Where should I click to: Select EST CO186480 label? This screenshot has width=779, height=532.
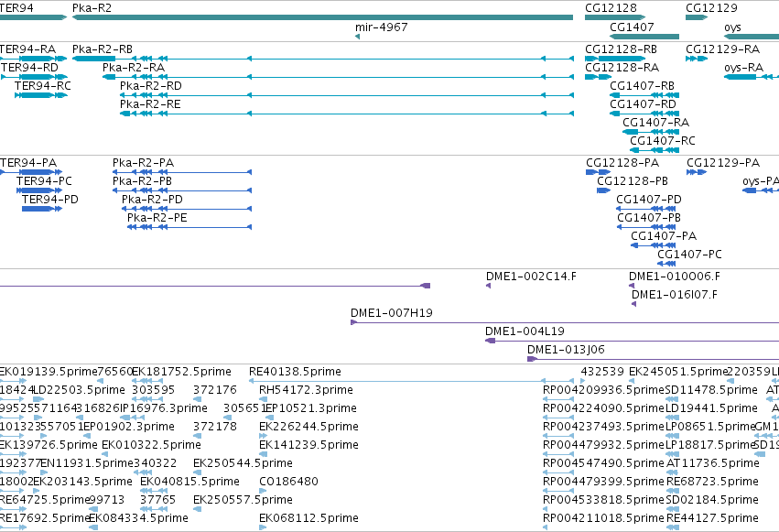coord(288,482)
